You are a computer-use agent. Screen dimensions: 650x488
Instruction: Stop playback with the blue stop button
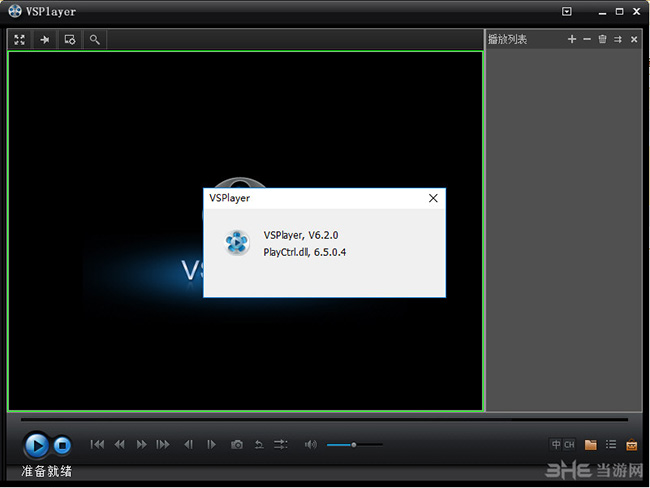(62, 445)
